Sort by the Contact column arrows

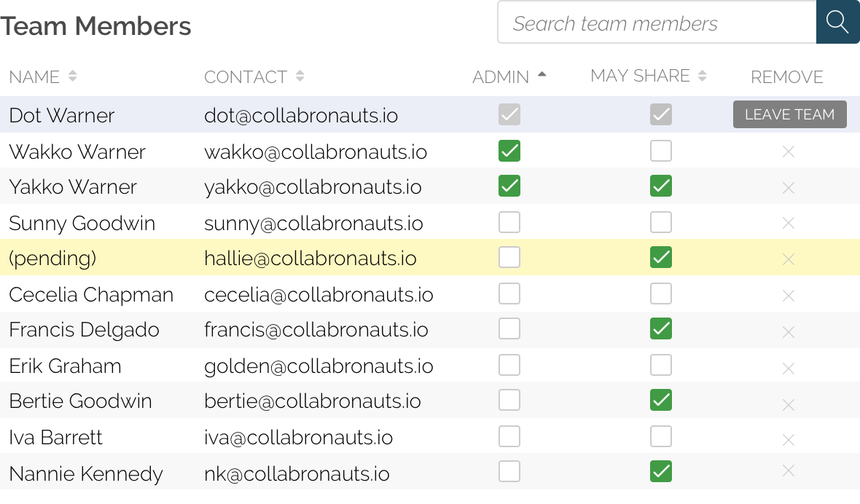300,76
